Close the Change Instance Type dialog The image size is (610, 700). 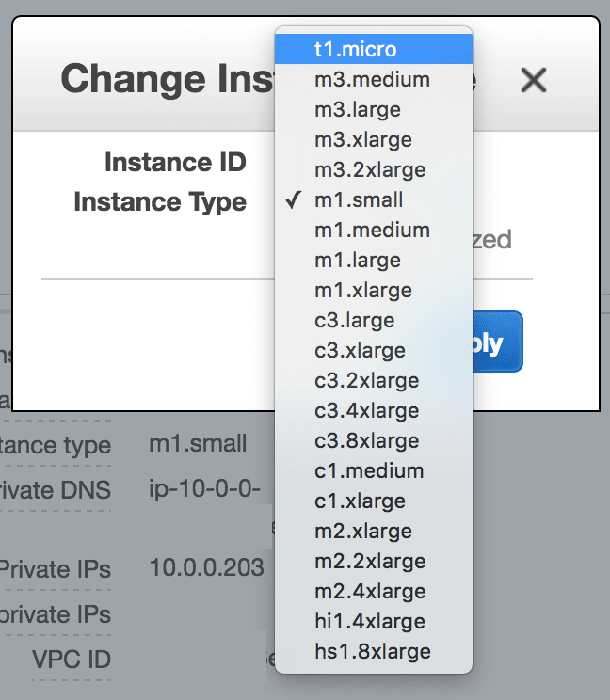534,81
